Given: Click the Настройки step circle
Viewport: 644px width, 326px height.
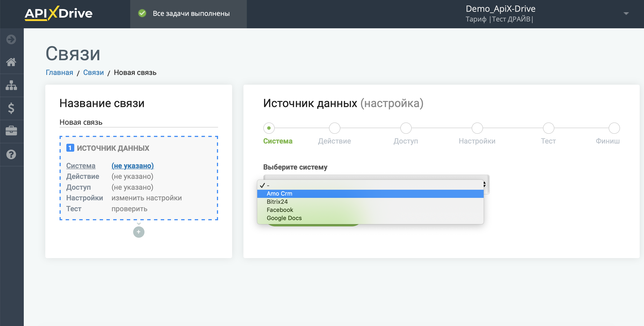Looking at the screenshot, I should pos(477,128).
